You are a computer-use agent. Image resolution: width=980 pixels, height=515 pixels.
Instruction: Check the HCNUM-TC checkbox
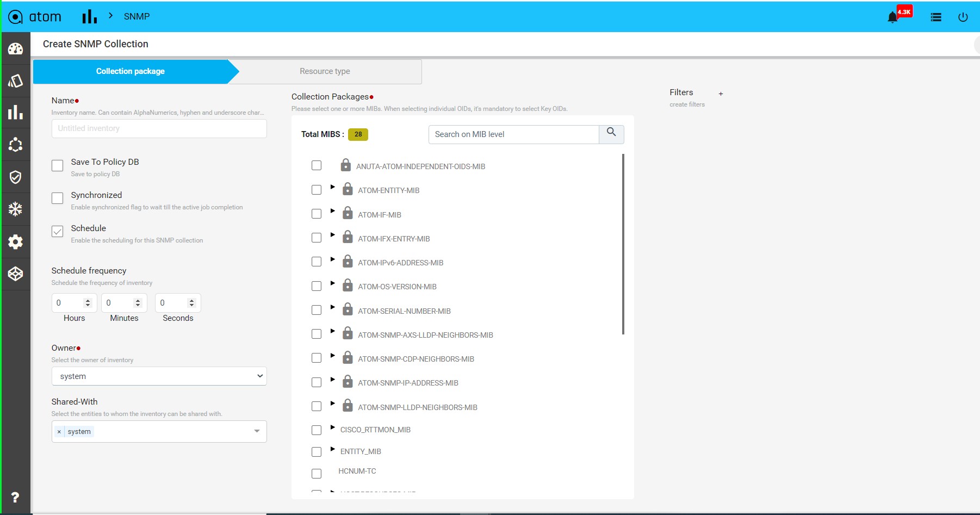click(317, 474)
